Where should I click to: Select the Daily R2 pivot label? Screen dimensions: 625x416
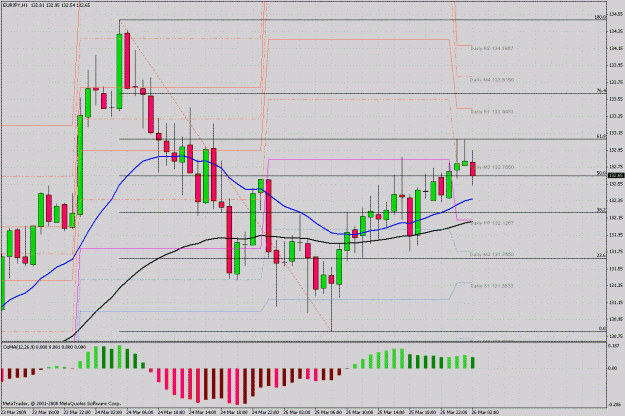491,48
